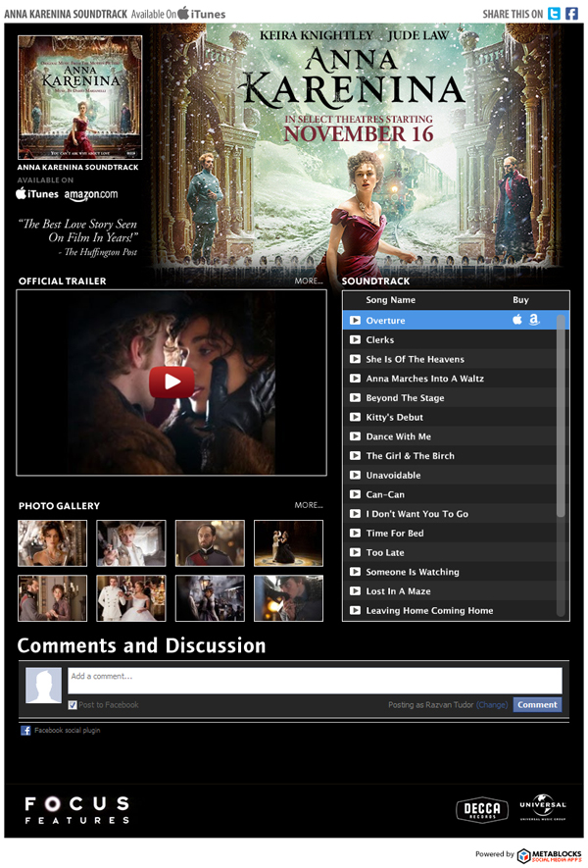Select the Overture song name
Image resolution: width=588 pixels, height=868 pixels.
385,321
